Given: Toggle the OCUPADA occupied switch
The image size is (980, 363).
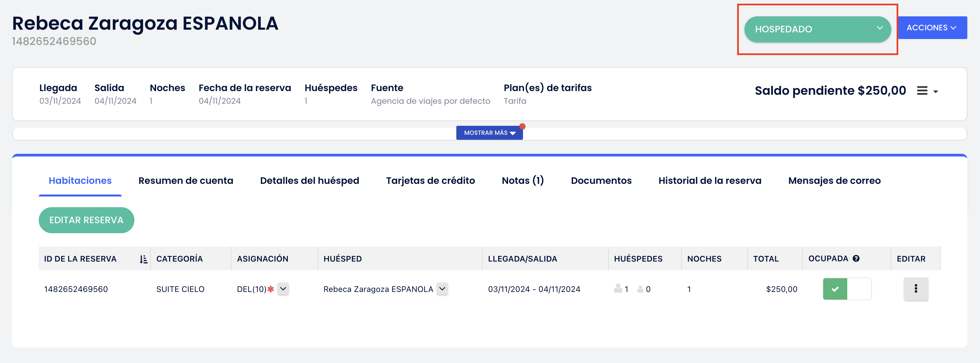Looking at the screenshot, I should click(847, 289).
